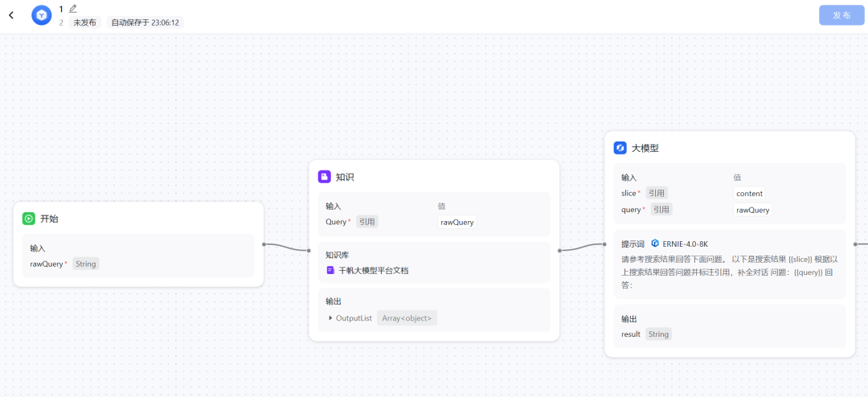Screen dimensions: 868x397
Task: Click the String tag beside result
Action: coord(658,334)
